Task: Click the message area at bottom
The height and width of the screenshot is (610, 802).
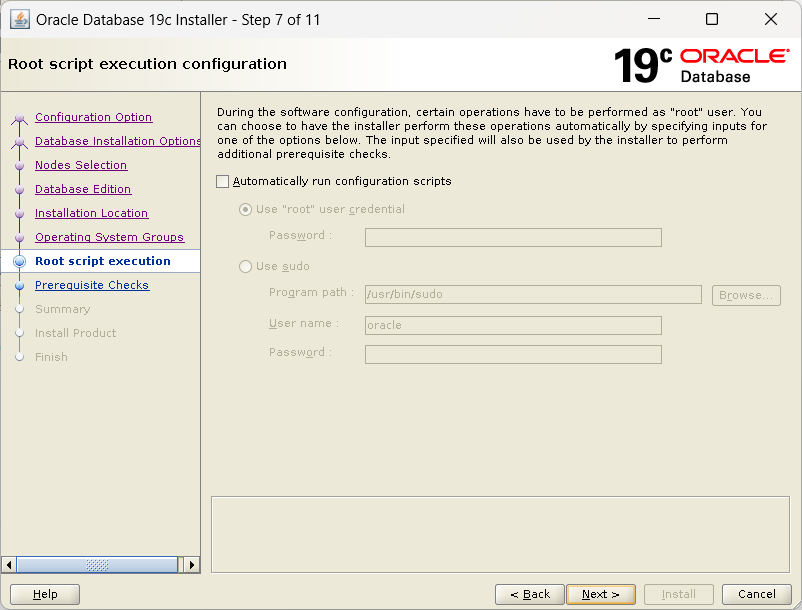Action: [500, 534]
